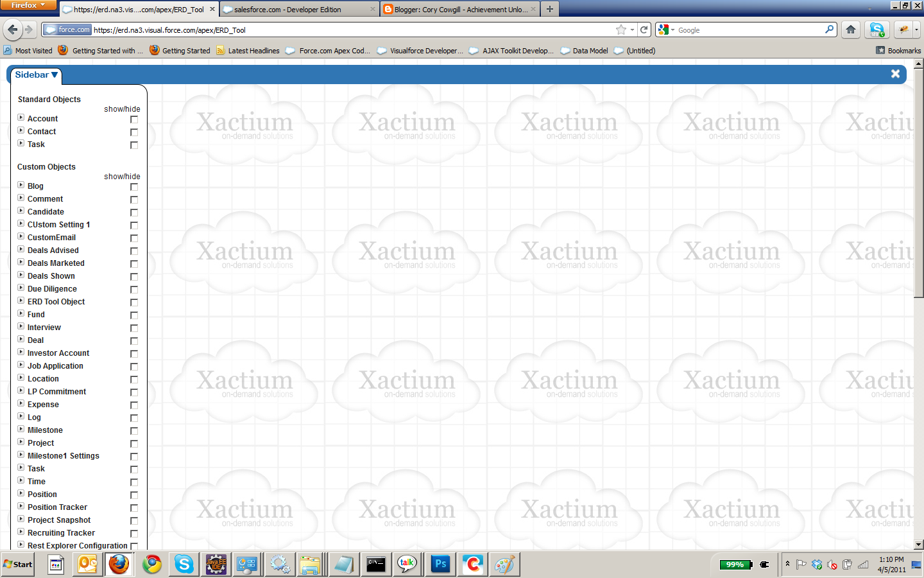Open the Data Model bookmark

(585, 51)
